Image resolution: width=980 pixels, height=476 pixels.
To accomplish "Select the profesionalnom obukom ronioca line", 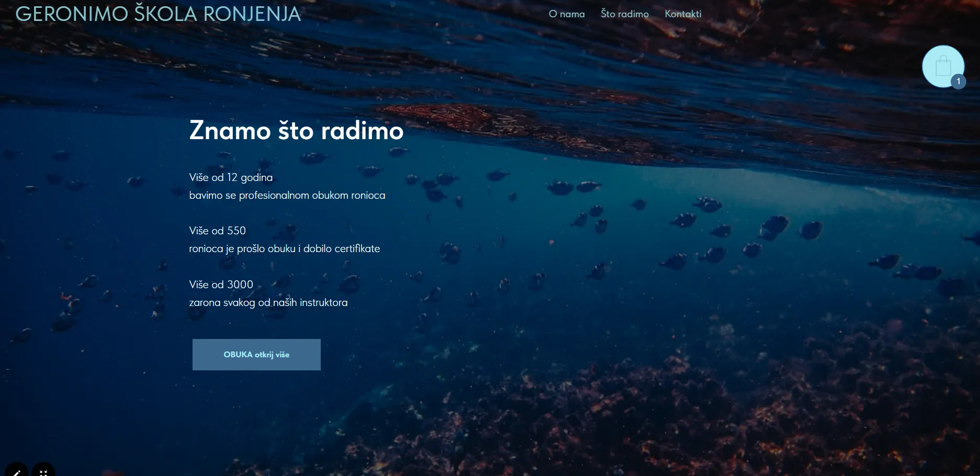I will coord(287,196).
